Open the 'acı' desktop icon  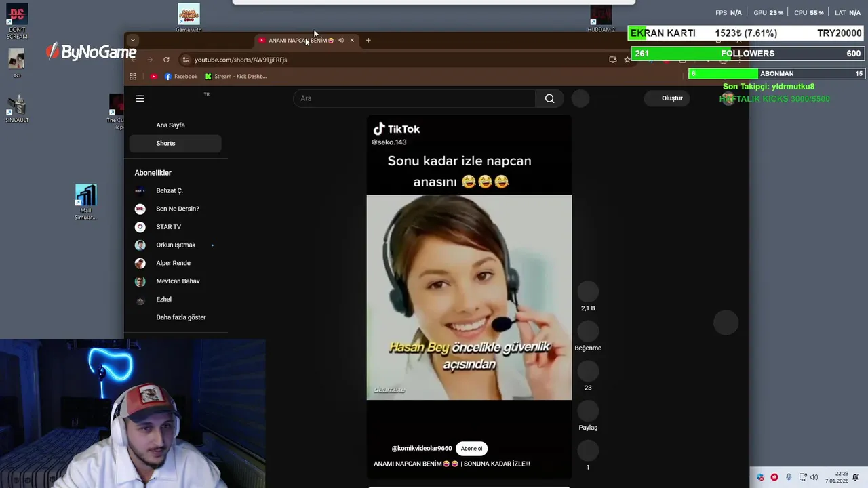(17, 62)
